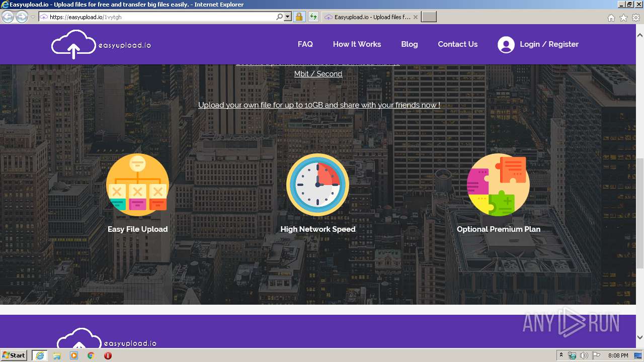Click the user avatar icon beside Login
Image resolution: width=644 pixels, height=362 pixels.
(x=506, y=45)
